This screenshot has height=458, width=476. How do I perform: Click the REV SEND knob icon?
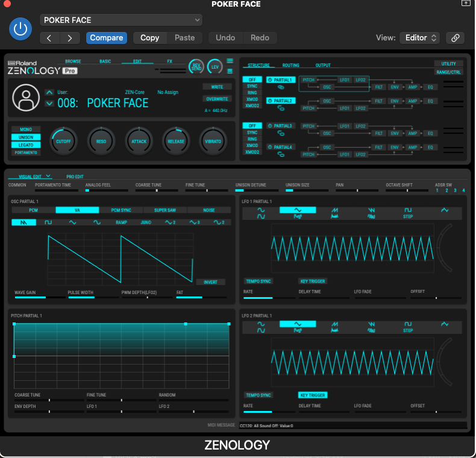pyautogui.click(x=196, y=67)
